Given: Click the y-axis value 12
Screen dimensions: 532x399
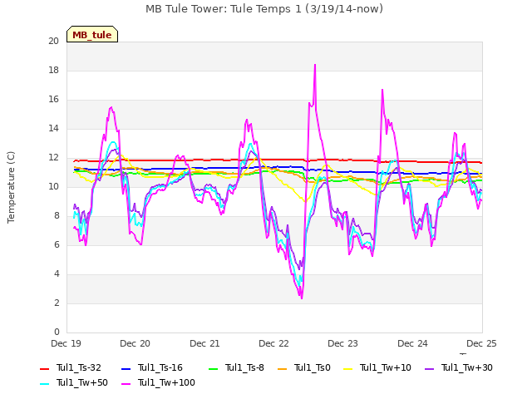Looking at the screenshot, I should coord(53,158).
